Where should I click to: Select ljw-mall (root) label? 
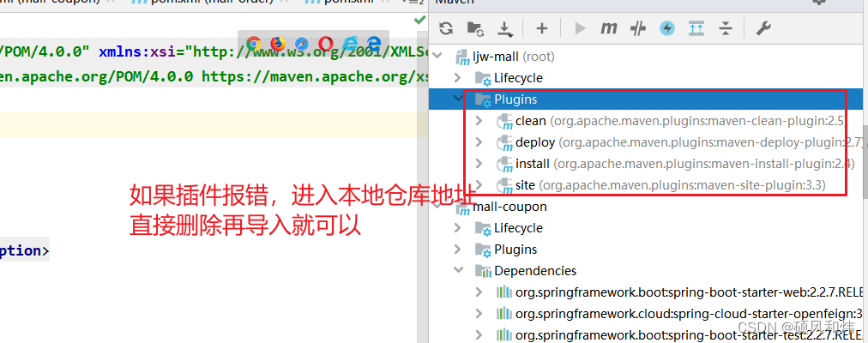pos(513,57)
